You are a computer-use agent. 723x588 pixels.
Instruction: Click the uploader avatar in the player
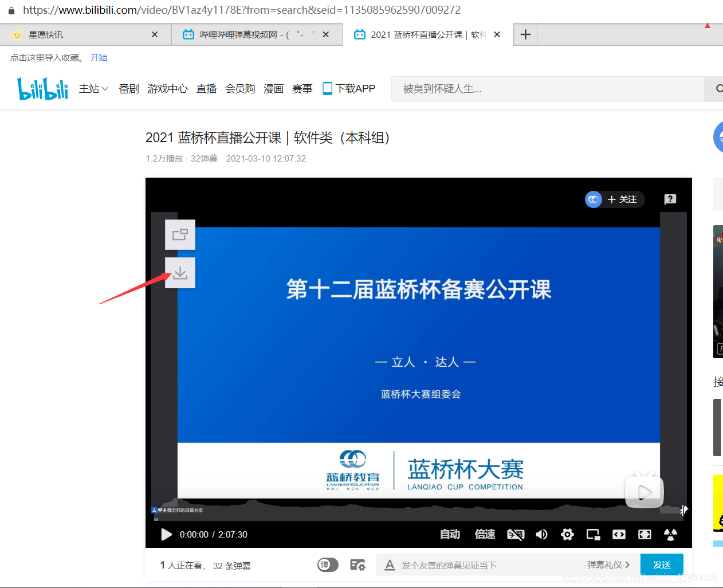coord(594,199)
